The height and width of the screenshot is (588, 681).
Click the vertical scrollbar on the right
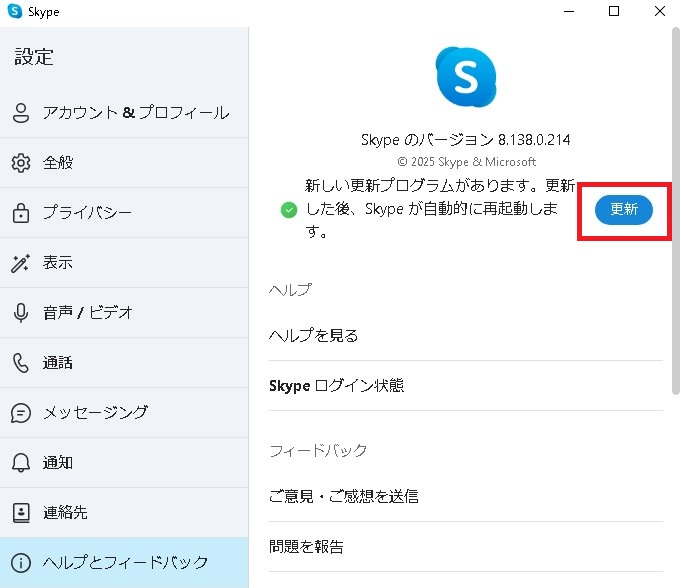coord(676,211)
